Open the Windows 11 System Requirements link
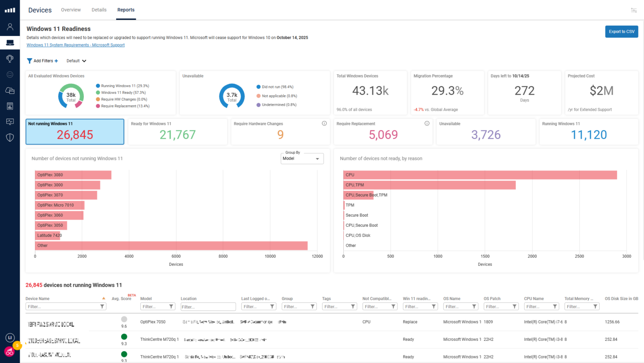The width and height of the screenshot is (644, 363). [75, 45]
